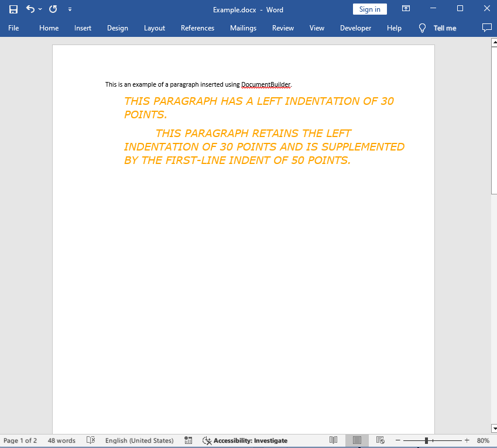Image resolution: width=497 pixels, height=448 pixels.
Task: Open the Design tab
Action: pos(118,28)
